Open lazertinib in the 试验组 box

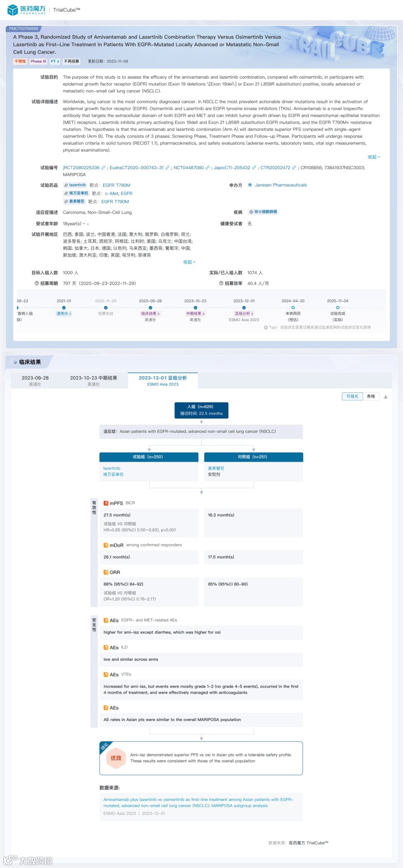click(x=112, y=468)
